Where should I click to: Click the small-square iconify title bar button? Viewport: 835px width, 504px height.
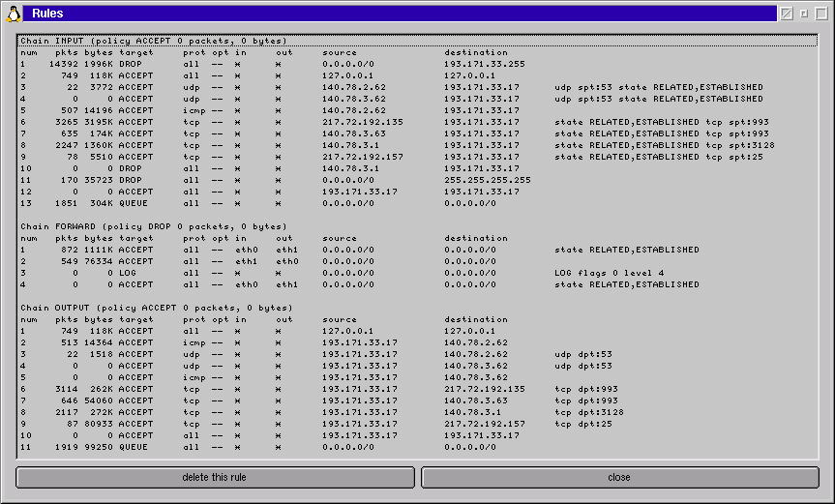pos(804,14)
